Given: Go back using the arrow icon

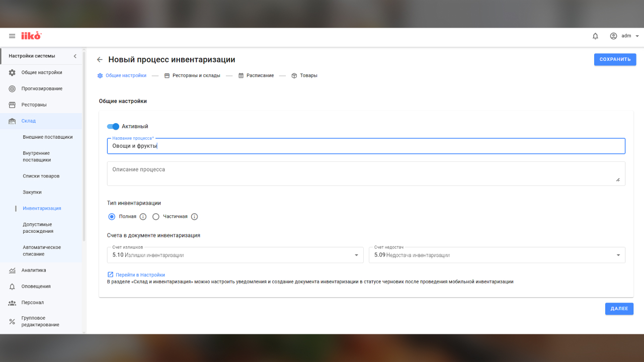Looking at the screenshot, I should [x=100, y=59].
